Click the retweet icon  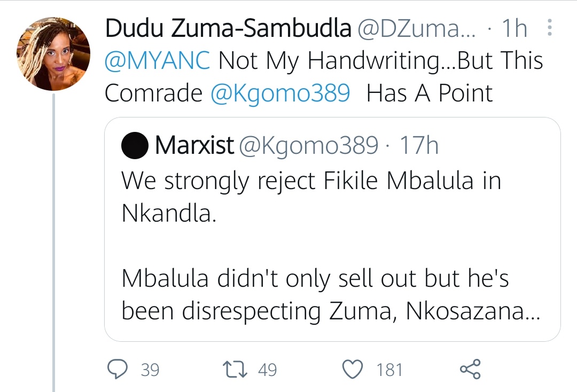tap(236, 369)
